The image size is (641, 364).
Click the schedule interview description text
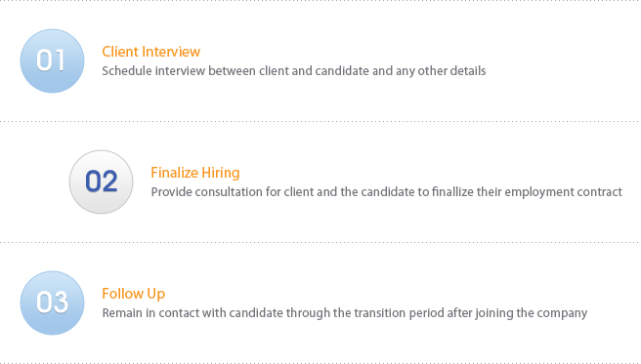293,71
